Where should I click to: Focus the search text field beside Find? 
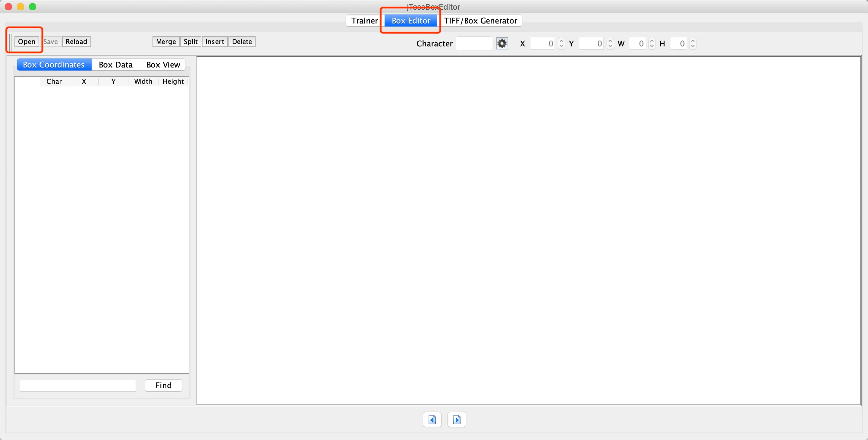tap(77, 385)
